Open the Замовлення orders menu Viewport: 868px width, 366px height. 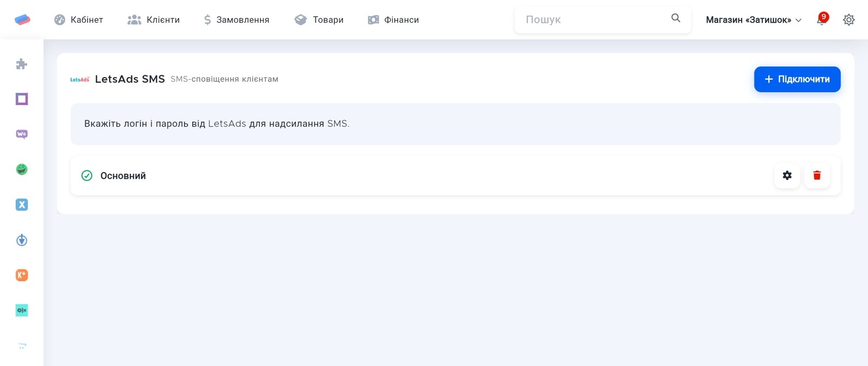point(237,20)
